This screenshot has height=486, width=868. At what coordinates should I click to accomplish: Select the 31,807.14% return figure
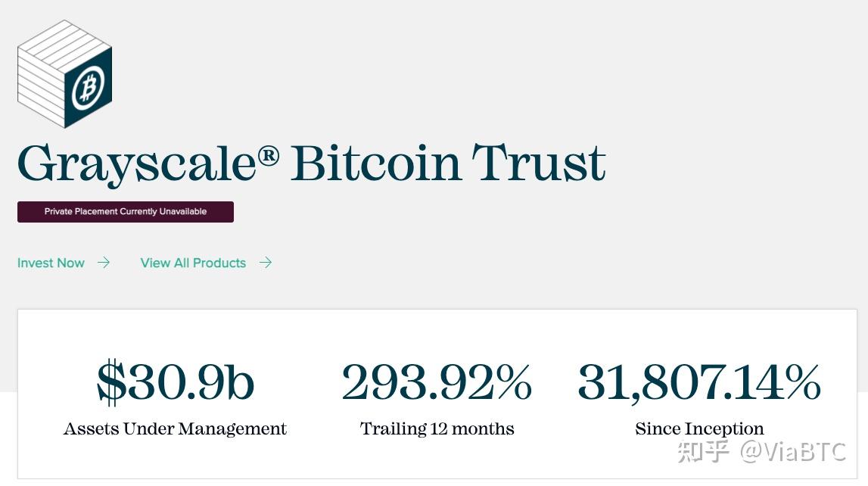699,382
